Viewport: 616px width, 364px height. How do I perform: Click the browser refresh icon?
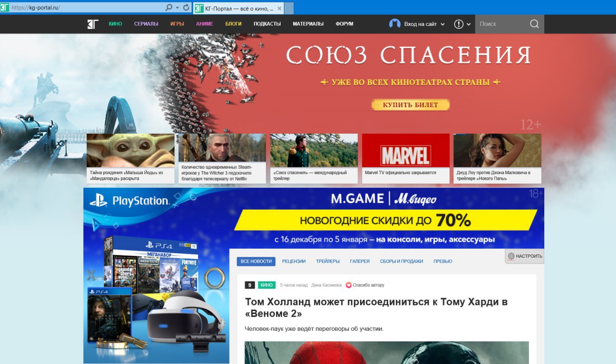click(186, 8)
